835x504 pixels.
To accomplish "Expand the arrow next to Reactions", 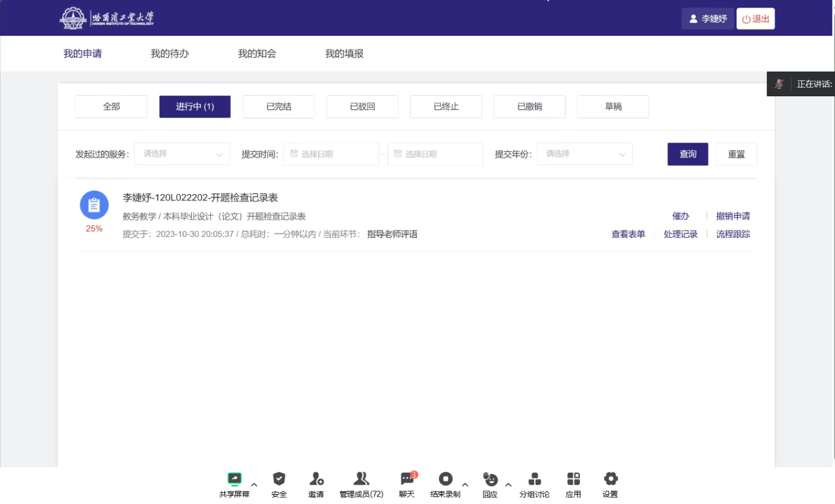I will [x=508, y=485].
